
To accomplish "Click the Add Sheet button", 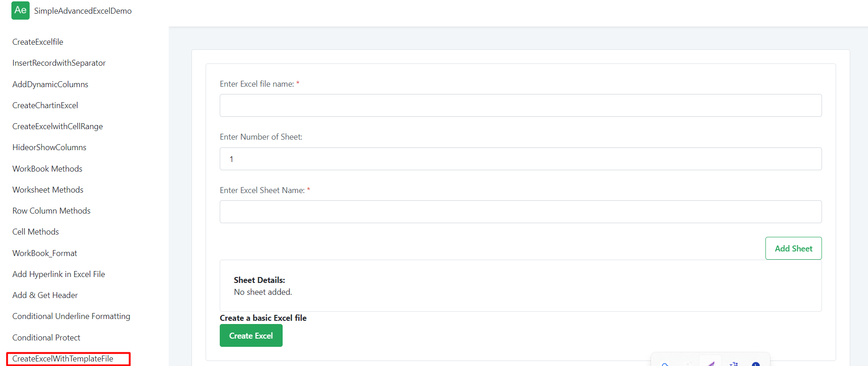I will tap(793, 248).
